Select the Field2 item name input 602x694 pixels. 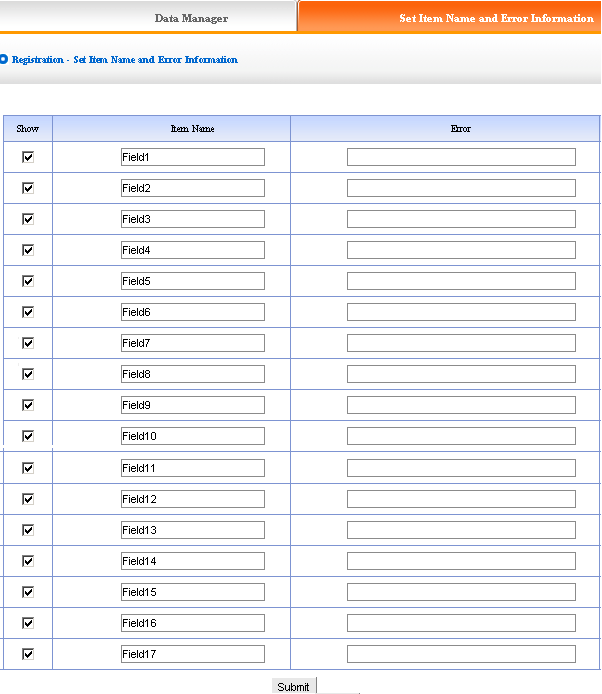pos(193,188)
